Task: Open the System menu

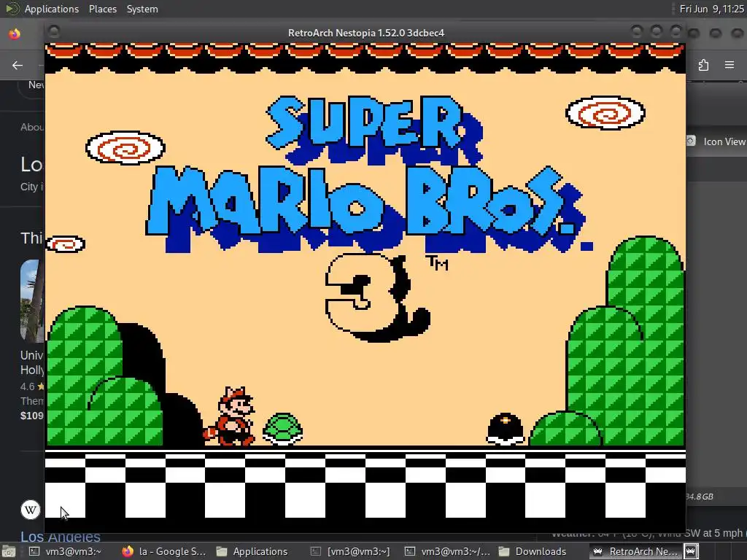Action: 142,9
